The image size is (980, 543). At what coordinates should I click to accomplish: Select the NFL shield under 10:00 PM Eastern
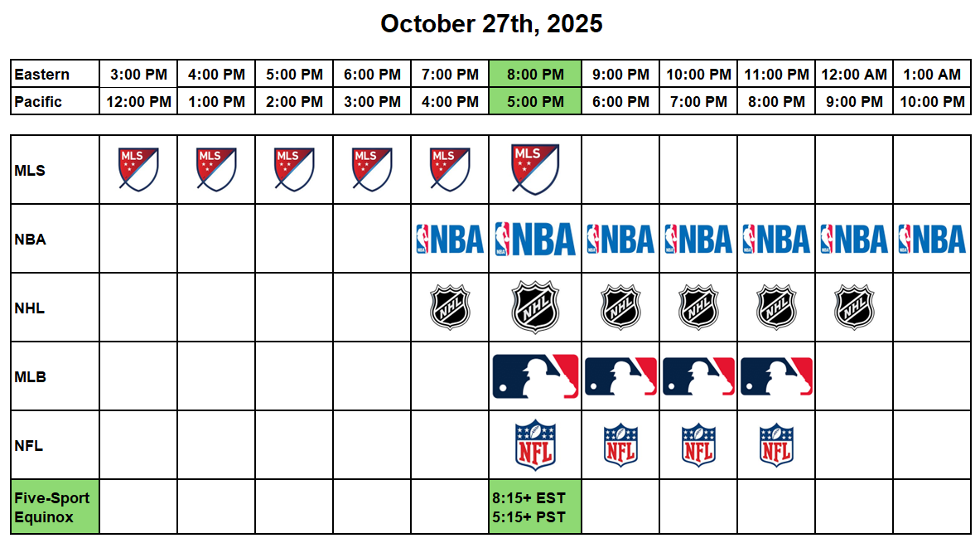click(698, 445)
